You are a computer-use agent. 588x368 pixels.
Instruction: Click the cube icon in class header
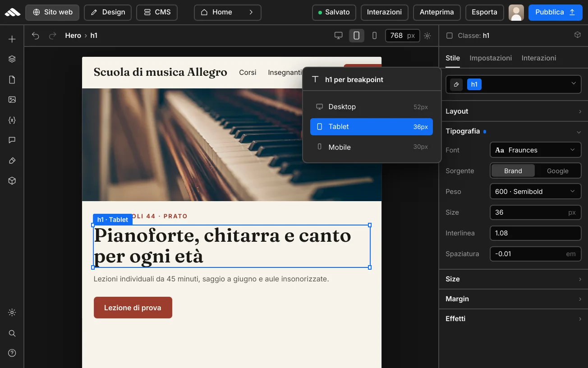577,35
